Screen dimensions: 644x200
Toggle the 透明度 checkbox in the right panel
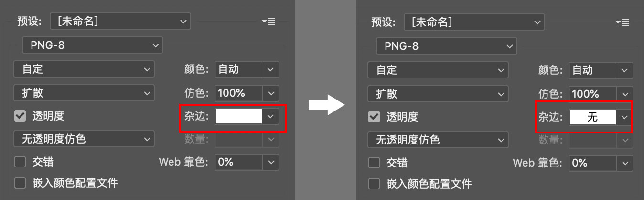pyautogui.click(x=374, y=117)
